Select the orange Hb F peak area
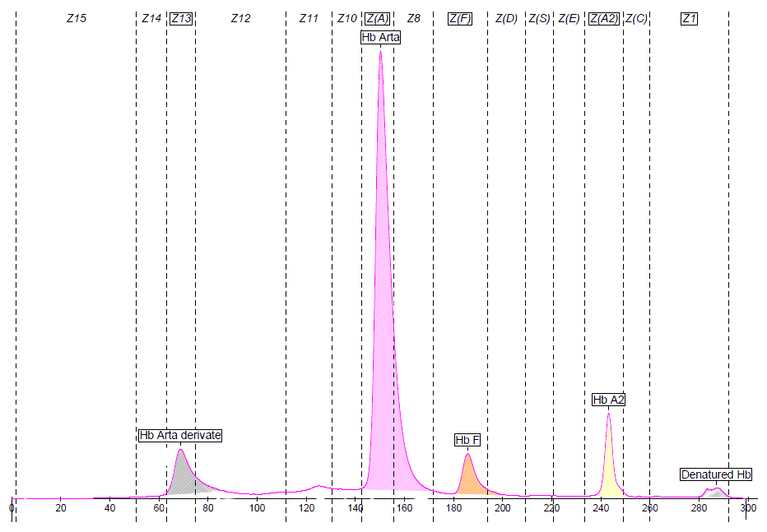 click(468, 481)
